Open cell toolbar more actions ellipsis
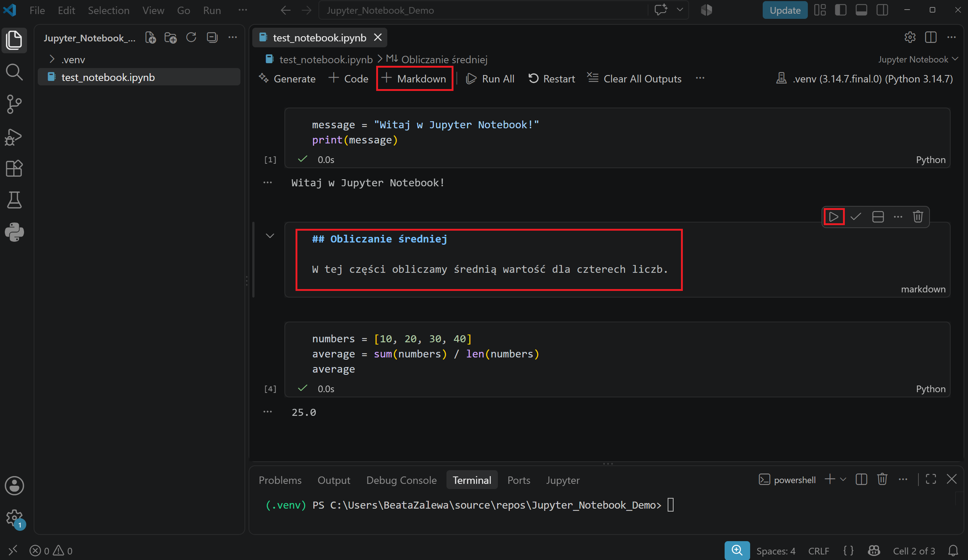Image resolution: width=968 pixels, height=560 pixels. [898, 217]
